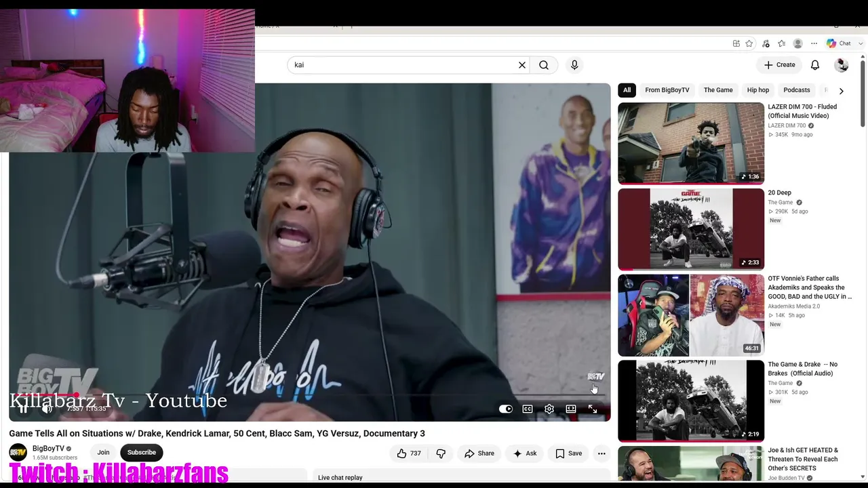Open 'Joe & Ish GET HEATED' title link
The width and height of the screenshot is (868, 488).
click(x=803, y=460)
